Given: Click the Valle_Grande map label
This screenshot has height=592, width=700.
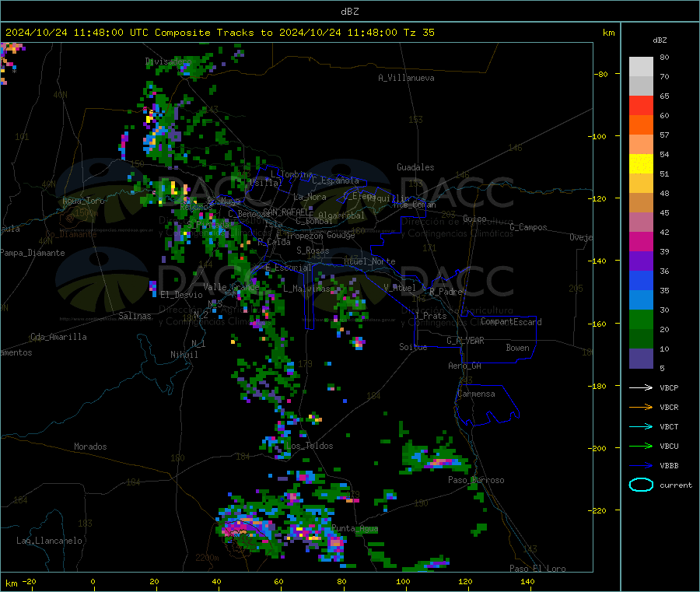Looking at the screenshot, I should pos(232,287).
